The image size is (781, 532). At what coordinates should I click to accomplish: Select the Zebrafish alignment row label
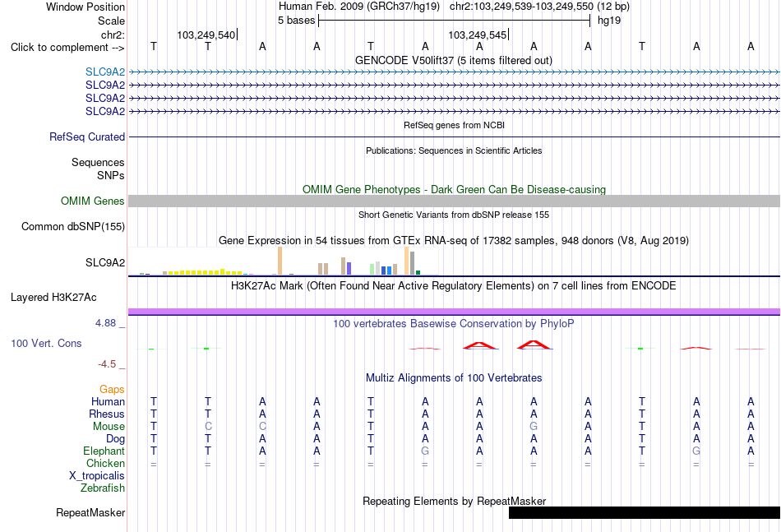[x=103, y=488]
